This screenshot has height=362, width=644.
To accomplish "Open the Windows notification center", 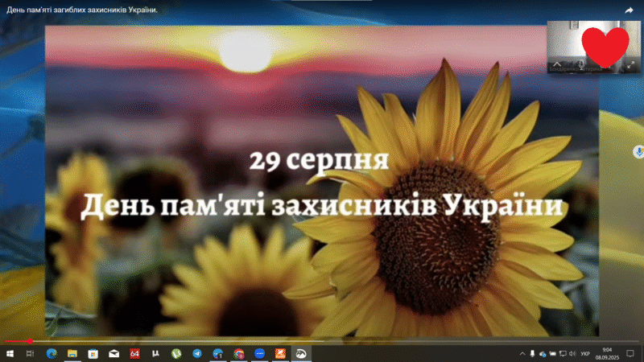I will click(x=630, y=353).
